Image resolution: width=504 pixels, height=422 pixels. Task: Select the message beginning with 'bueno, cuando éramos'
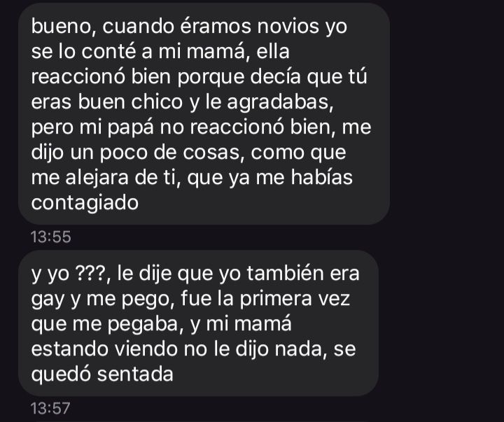204,114
